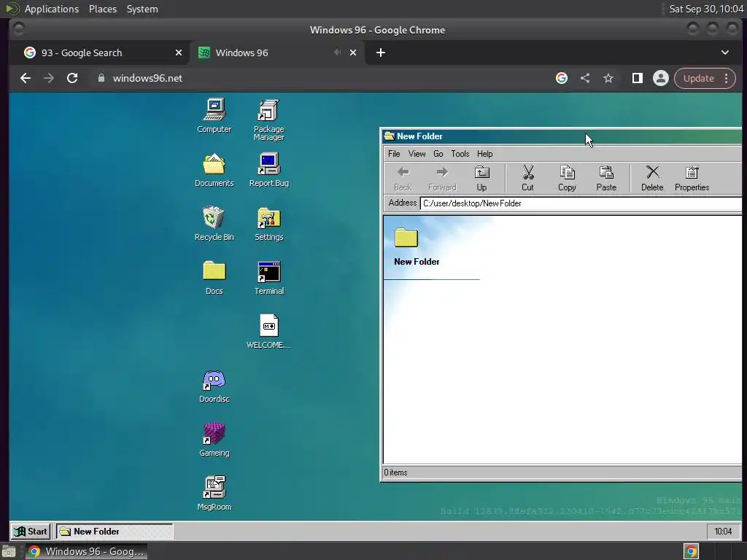
Task: Select the WELCOME markdown file icon
Action: click(268, 331)
